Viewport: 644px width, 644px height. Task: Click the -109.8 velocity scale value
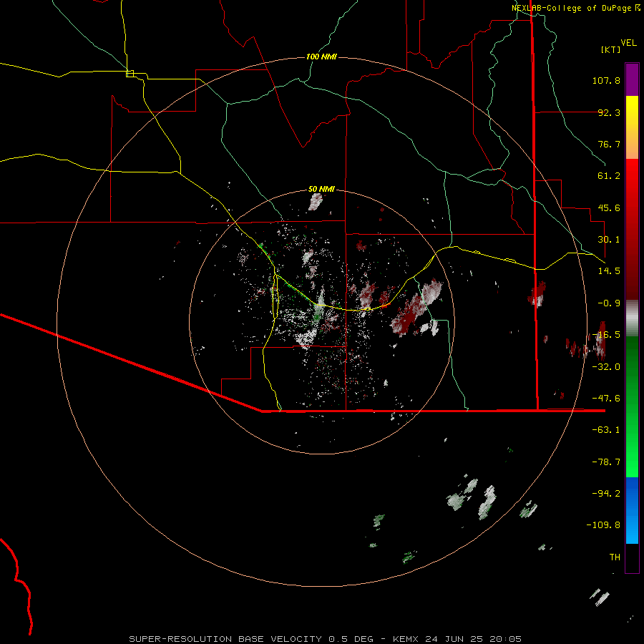(603, 525)
